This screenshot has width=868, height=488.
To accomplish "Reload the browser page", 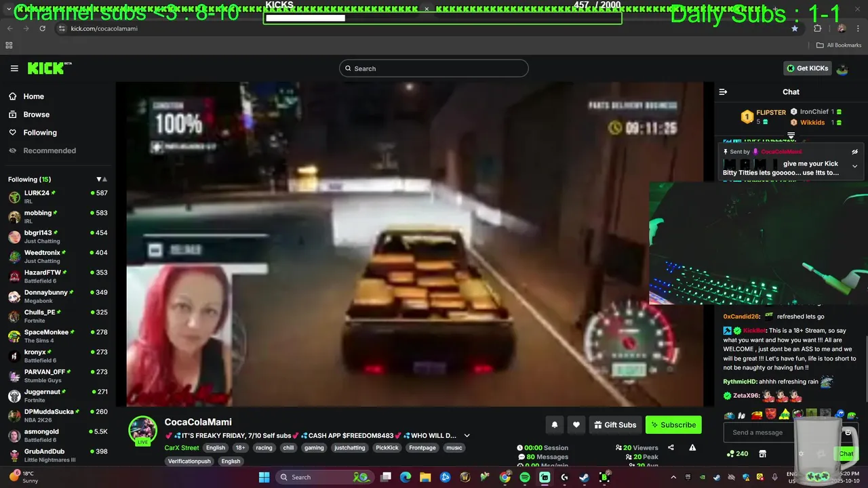I will pos(42,28).
